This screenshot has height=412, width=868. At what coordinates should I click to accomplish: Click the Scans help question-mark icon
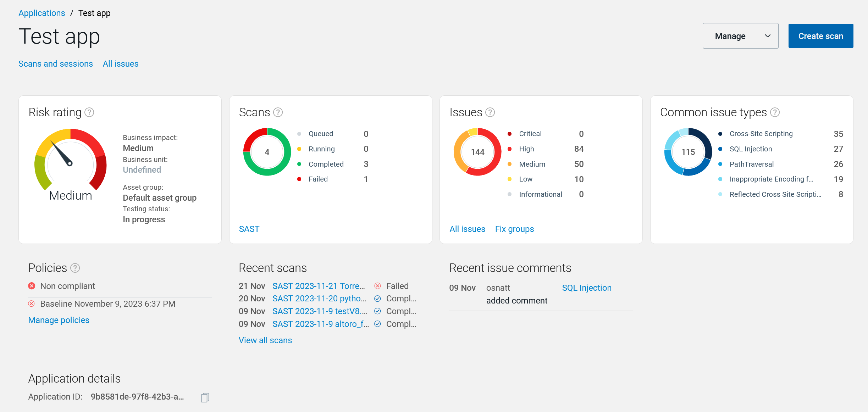tap(278, 112)
